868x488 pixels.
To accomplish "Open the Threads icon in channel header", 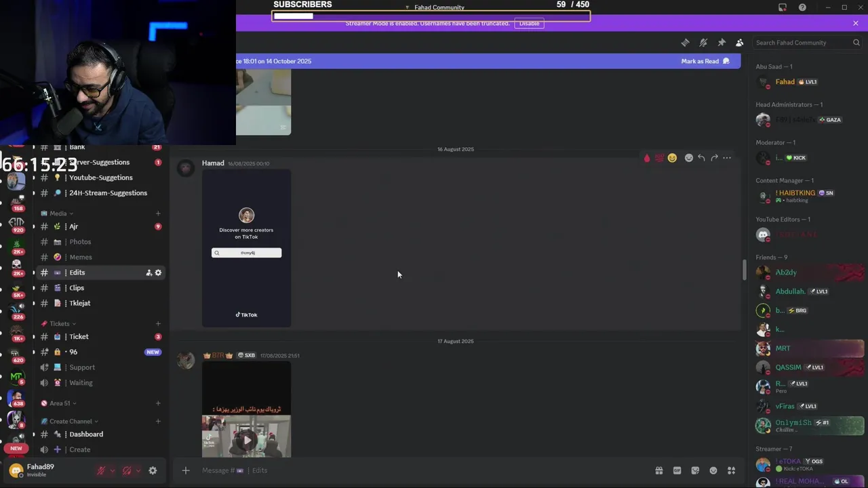I will (x=685, y=43).
